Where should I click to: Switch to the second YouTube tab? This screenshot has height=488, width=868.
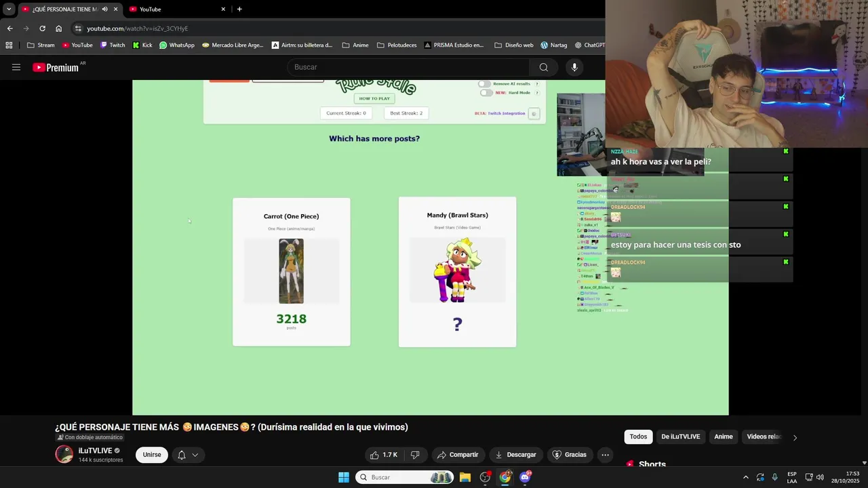(x=176, y=9)
